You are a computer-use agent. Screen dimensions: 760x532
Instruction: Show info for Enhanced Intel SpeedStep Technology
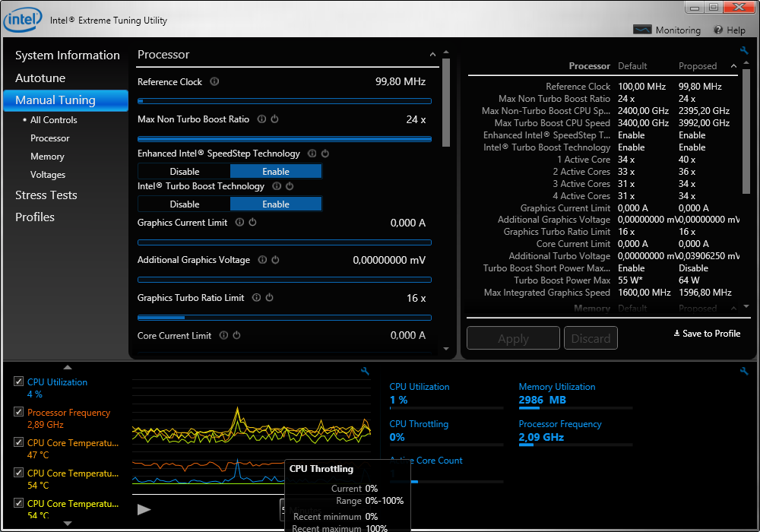tap(312, 153)
